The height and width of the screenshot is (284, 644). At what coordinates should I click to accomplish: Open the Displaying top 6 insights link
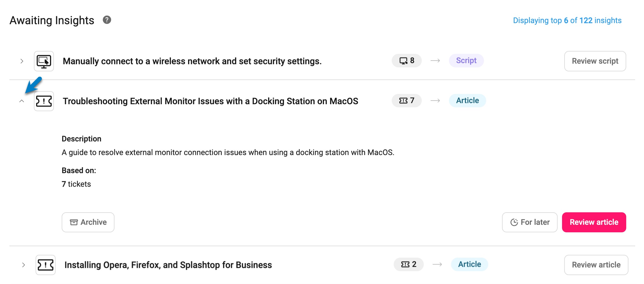pyautogui.click(x=567, y=21)
